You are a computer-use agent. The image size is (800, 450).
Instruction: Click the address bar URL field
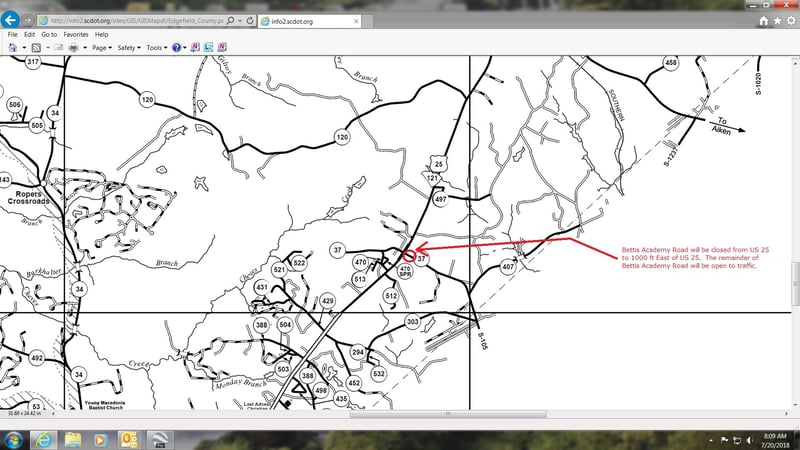click(137, 21)
